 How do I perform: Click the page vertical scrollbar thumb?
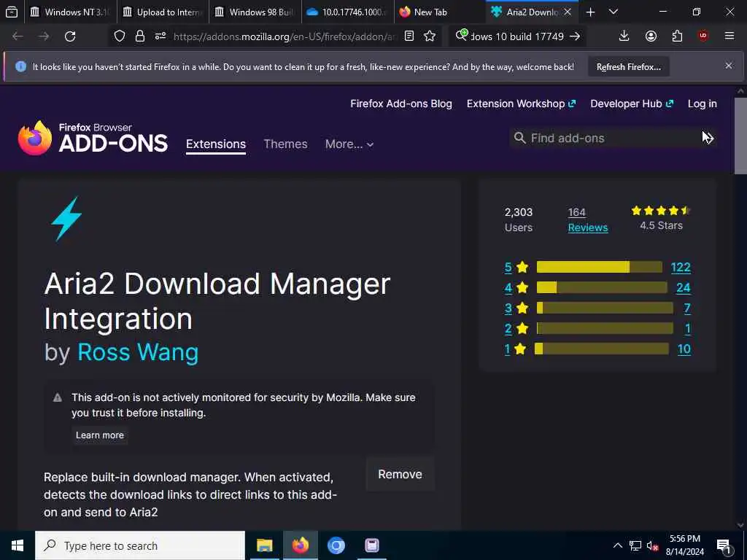[740, 136]
